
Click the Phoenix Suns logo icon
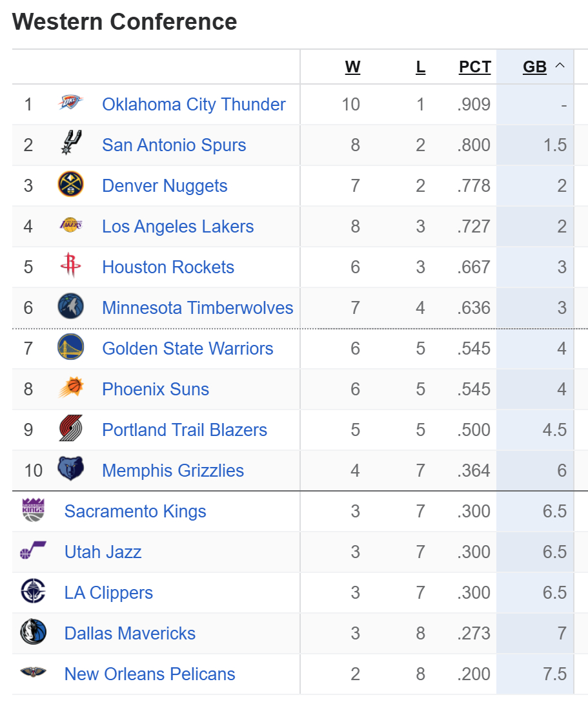[70, 389]
